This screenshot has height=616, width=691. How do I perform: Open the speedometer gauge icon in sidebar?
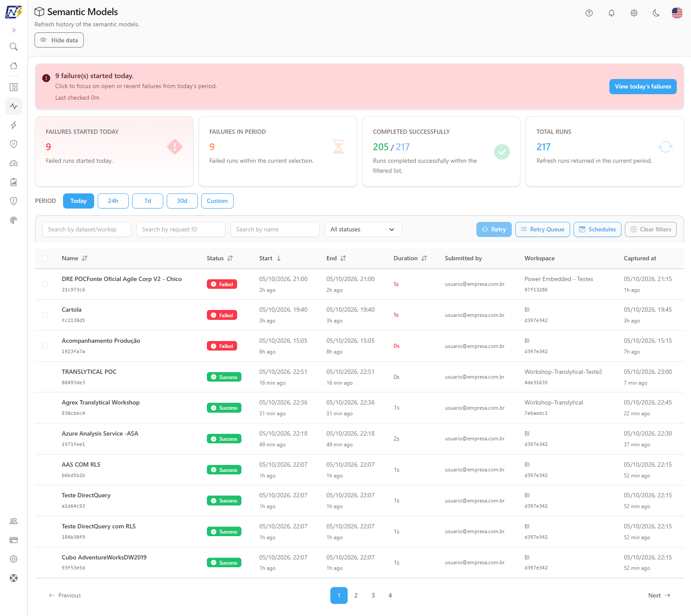click(x=14, y=163)
